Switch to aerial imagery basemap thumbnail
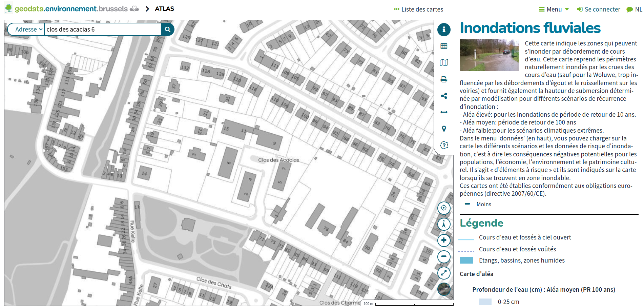The height and width of the screenshot is (307, 644). pos(444,289)
